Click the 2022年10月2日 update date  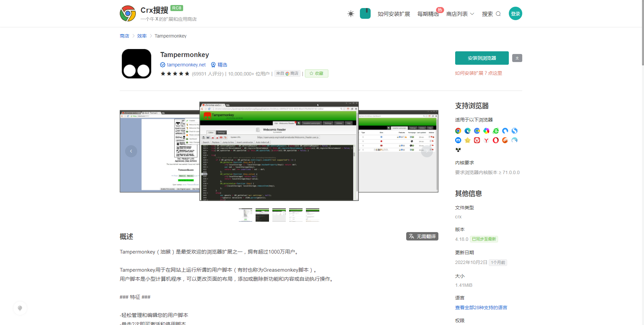pyautogui.click(x=471, y=262)
